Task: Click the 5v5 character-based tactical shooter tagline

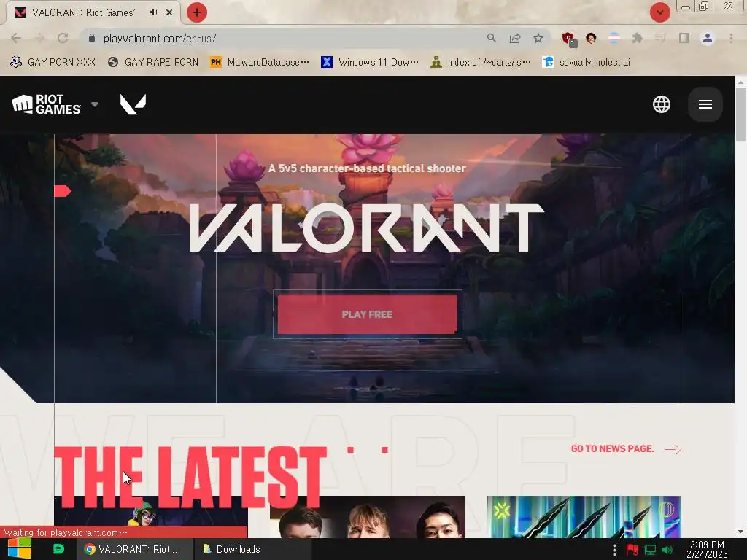Action: pyautogui.click(x=368, y=168)
